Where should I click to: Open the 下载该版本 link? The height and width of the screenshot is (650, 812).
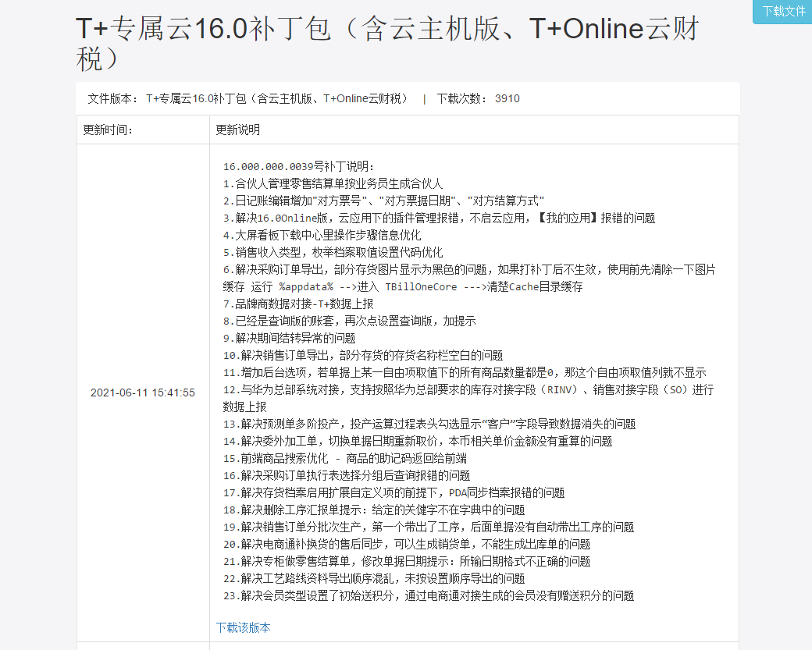[243, 627]
